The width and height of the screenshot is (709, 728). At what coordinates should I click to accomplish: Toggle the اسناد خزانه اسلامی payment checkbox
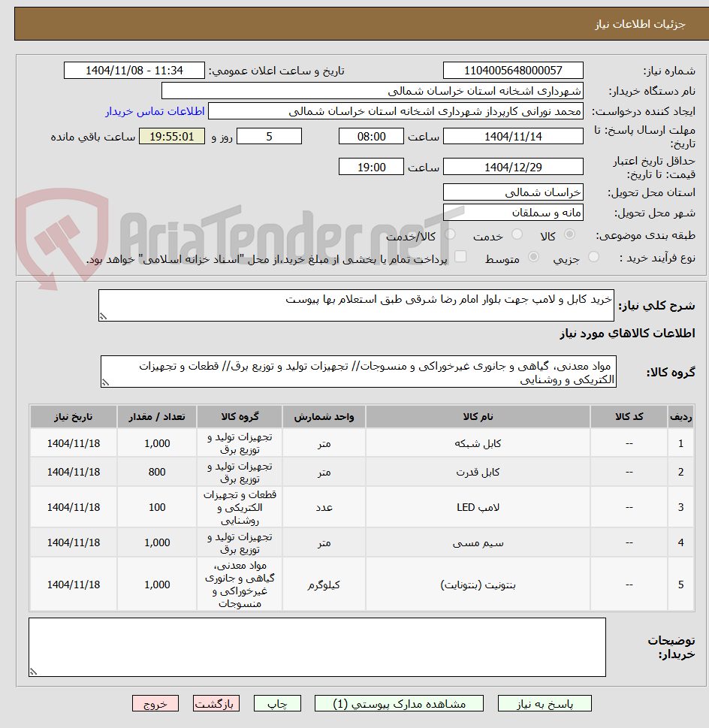pos(460,257)
